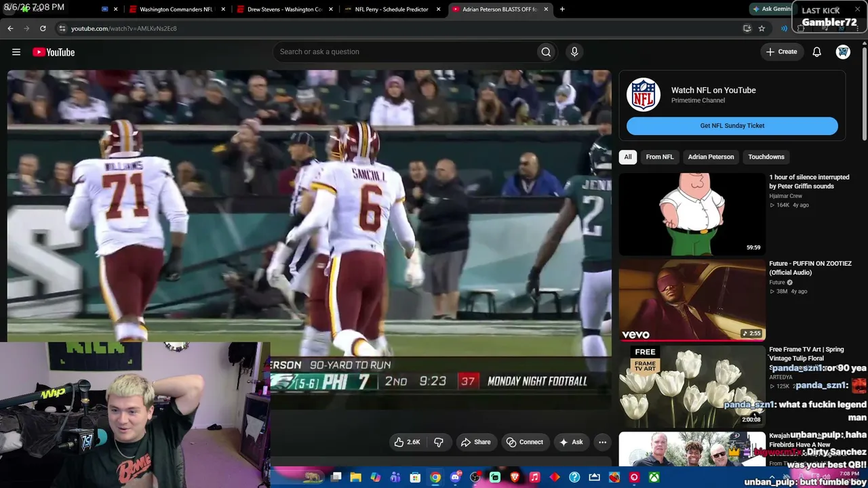Switch to NFL Perry Schedule Predictor tab
The width and height of the screenshot is (868, 488).
pyautogui.click(x=392, y=9)
